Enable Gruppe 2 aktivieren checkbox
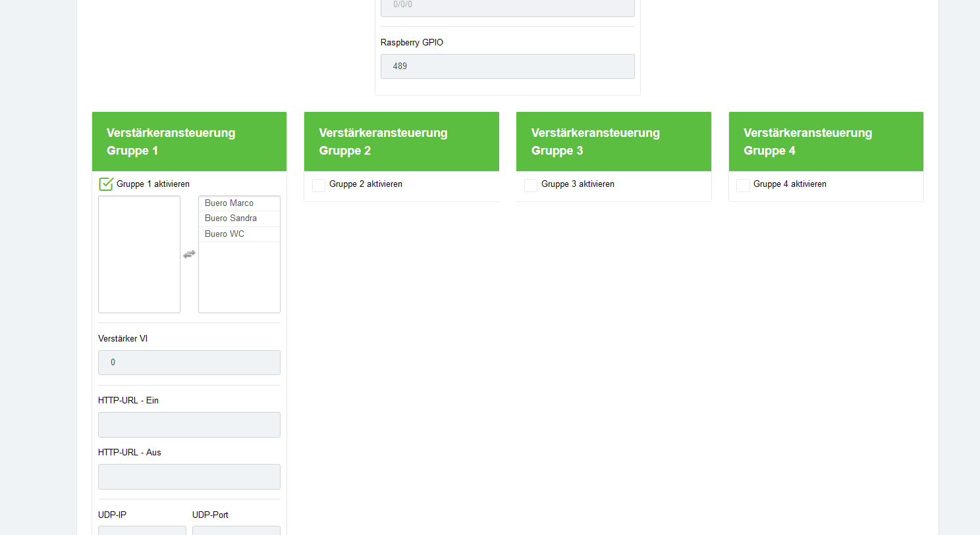The width and height of the screenshot is (980, 535). coord(319,185)
